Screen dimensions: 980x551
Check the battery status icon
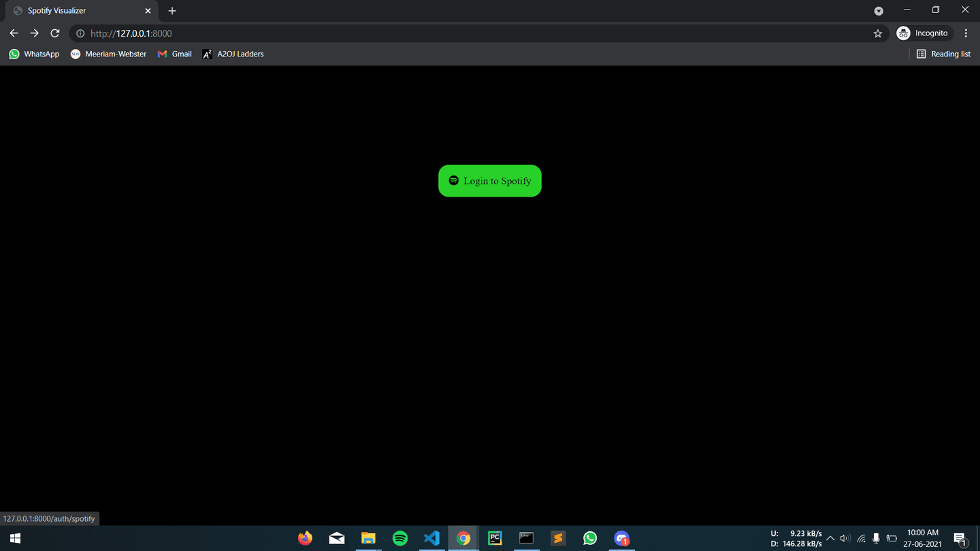pyautogui.click(x=892, y=538)
